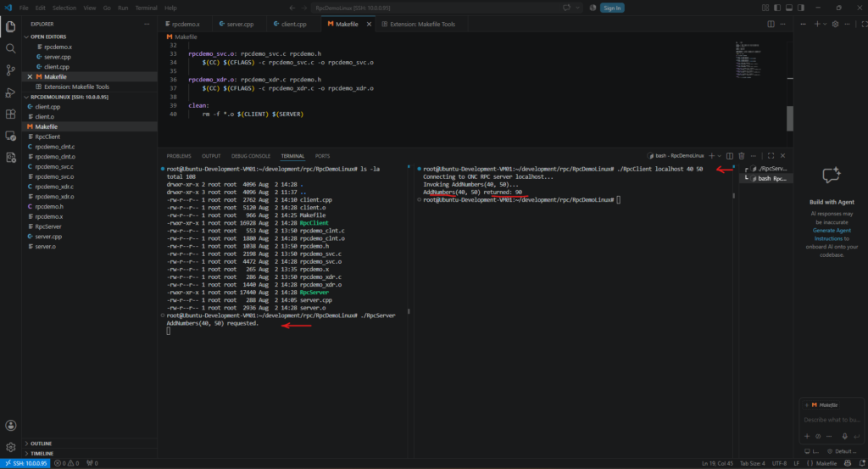This screenshot has width=868, height=469.
Task: Toggle maximized terminal panel size
Action: [771, 156]
